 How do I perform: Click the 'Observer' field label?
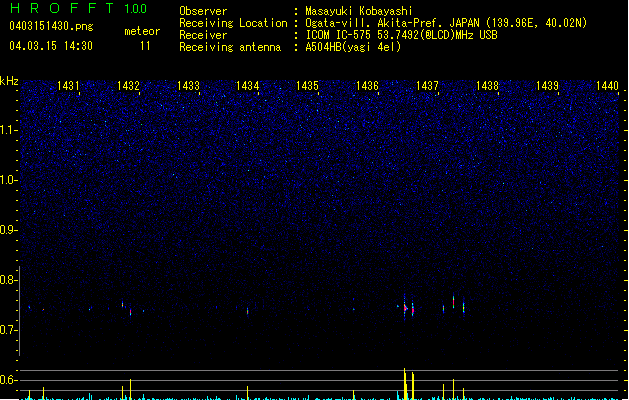click(203, 11)
